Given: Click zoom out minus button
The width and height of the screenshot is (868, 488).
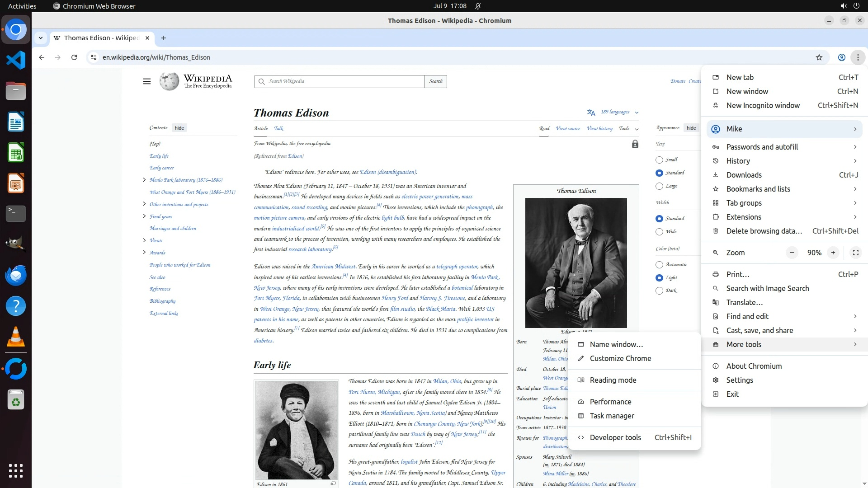Looking at the screenshot, I should [x=792, y=253].
